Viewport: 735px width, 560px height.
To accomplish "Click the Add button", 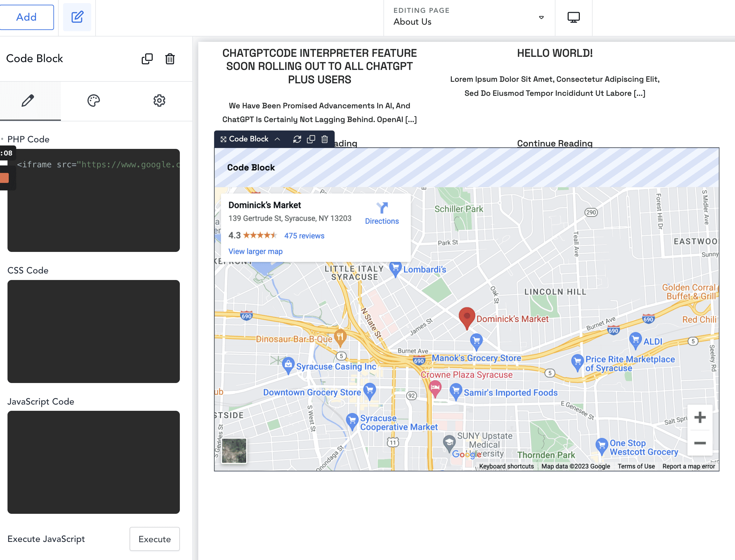I will tap(26, 17).
